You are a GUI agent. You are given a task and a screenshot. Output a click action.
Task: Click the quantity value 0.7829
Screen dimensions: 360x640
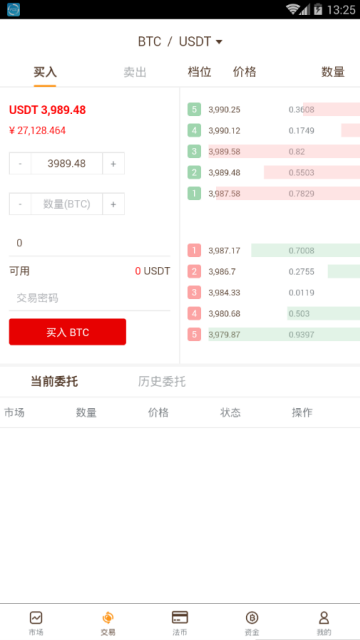coord(301,194)
